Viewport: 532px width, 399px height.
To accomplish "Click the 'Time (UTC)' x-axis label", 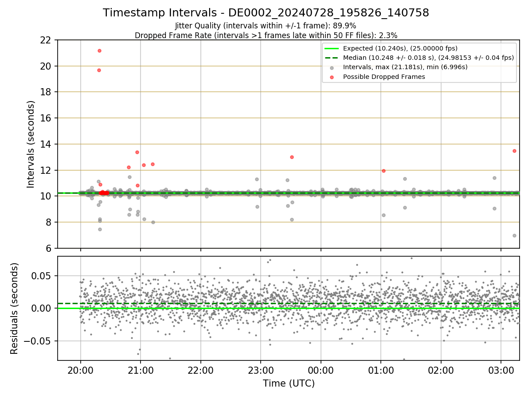I will coord(289,383).
